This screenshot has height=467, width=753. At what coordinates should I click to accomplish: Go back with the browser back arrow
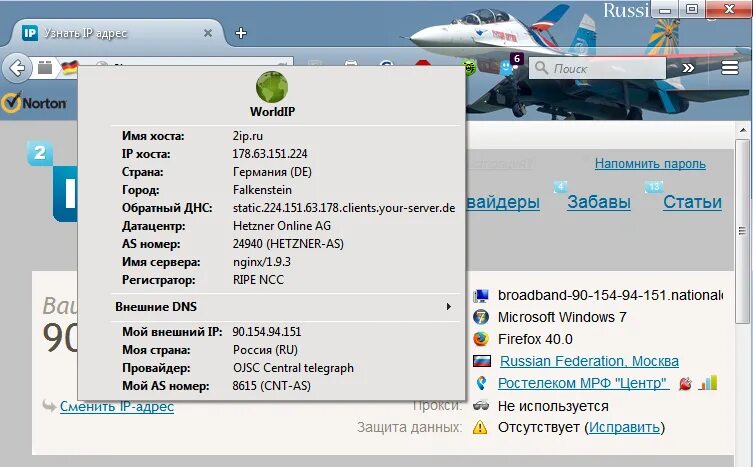(17, 68)
